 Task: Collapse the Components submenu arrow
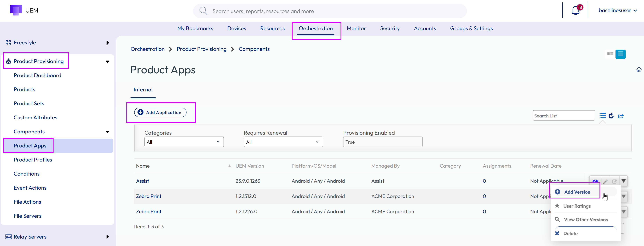click(x=107, y=132)
